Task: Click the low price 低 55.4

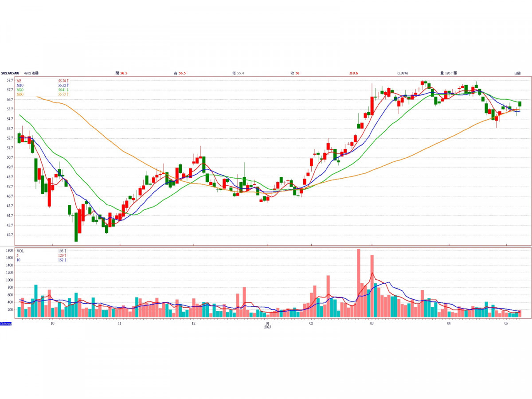Action: tap(238, 73)
